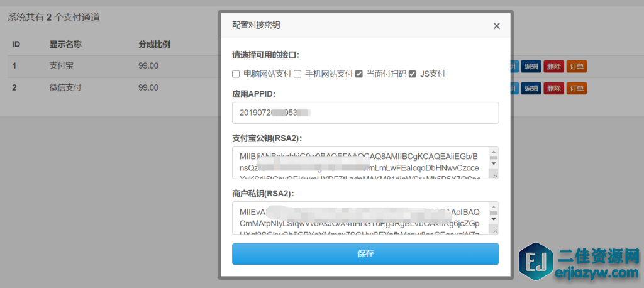644x288 pixels.
Task: Click 99.00 in the 微信支付 row
Action: click(148, 87)
